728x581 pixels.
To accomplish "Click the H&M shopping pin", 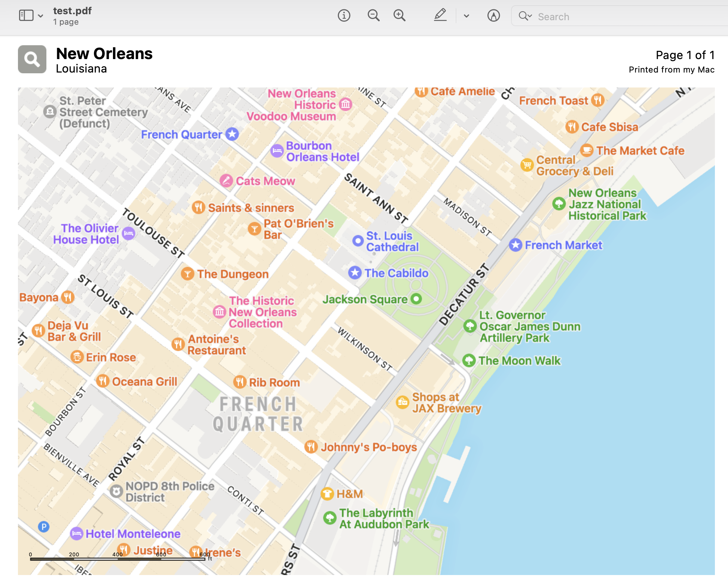I will coord(327,494).
